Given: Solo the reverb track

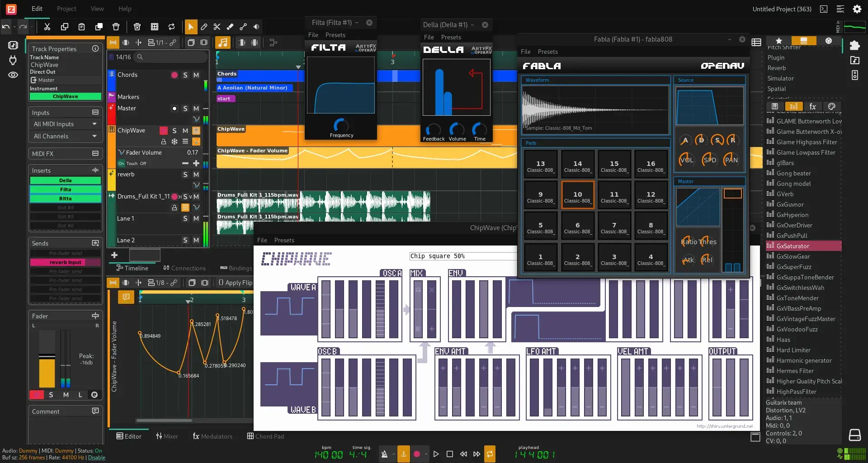Looking at the screenshot, I should click(185, 175).
